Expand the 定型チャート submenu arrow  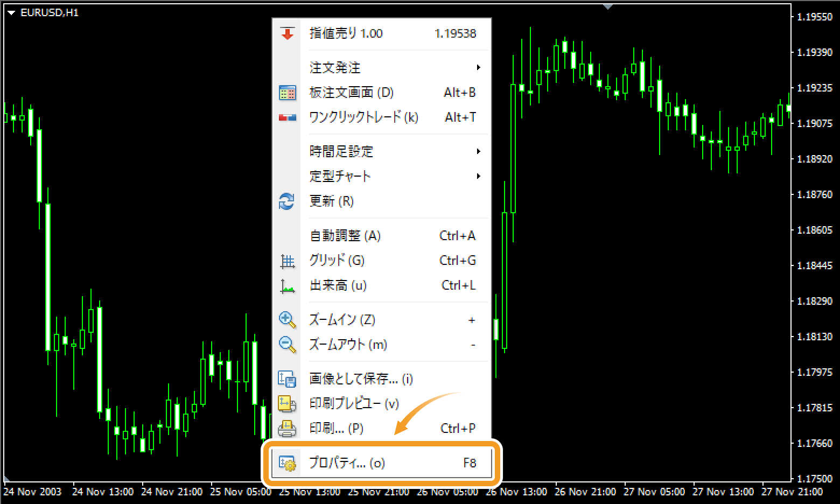478,176
